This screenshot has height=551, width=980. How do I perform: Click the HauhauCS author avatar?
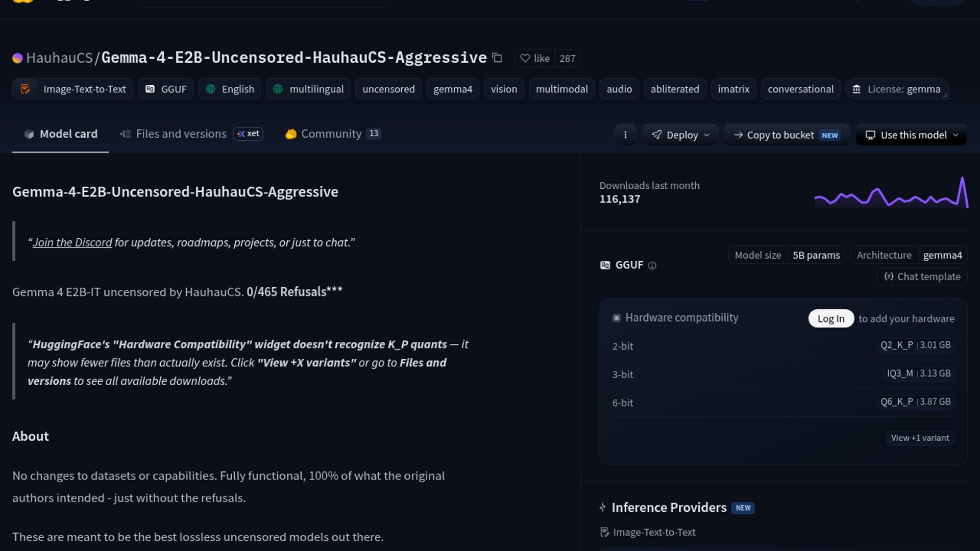point(17,58)
